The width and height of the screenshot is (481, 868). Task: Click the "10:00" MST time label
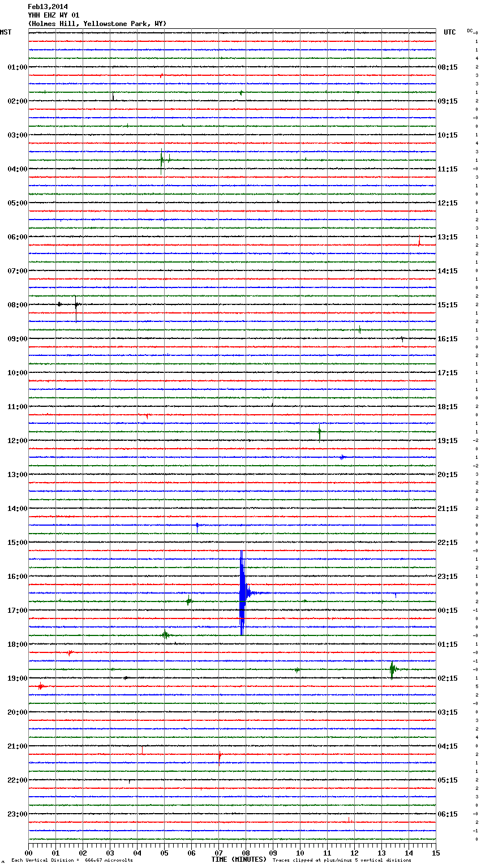(17, 373)
